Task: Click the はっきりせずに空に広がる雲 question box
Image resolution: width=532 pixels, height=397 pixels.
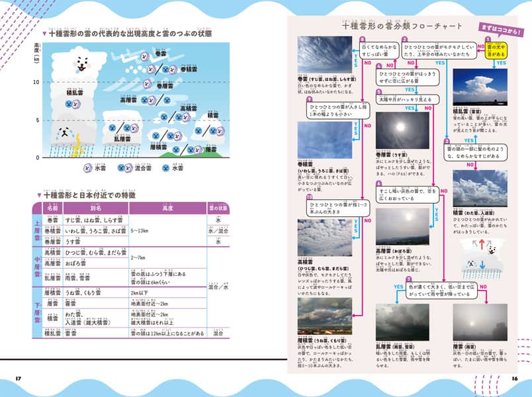Action: point(408,77)
